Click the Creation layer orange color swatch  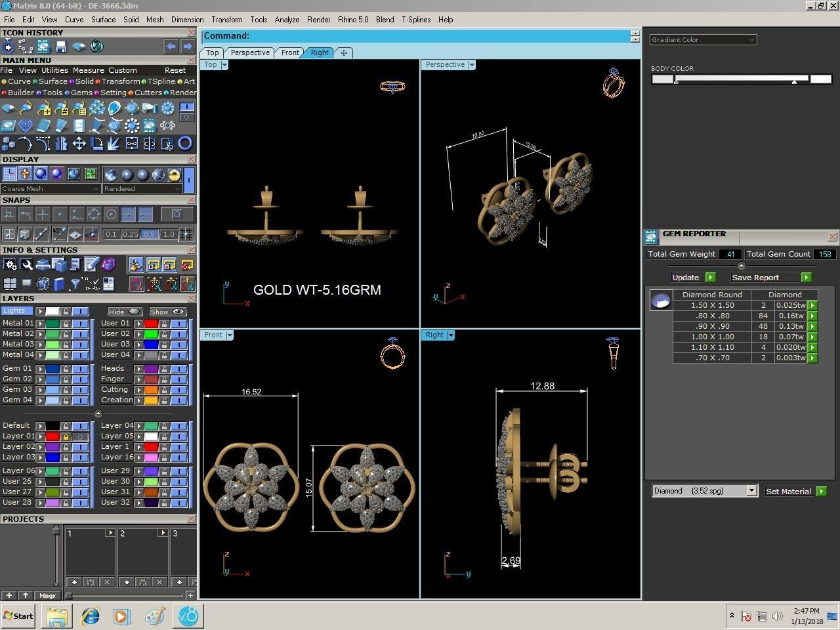pos(151,400)
